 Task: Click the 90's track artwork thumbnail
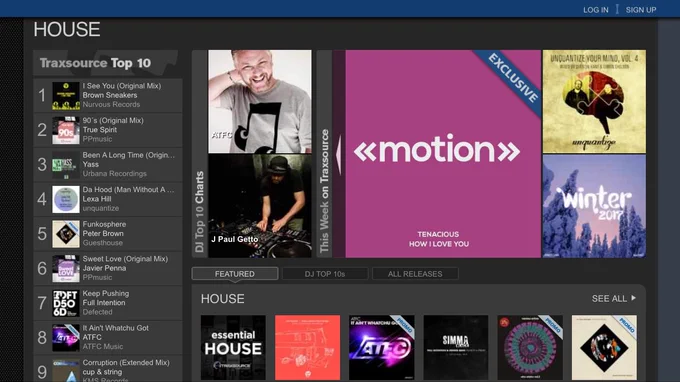coord(66,130)
